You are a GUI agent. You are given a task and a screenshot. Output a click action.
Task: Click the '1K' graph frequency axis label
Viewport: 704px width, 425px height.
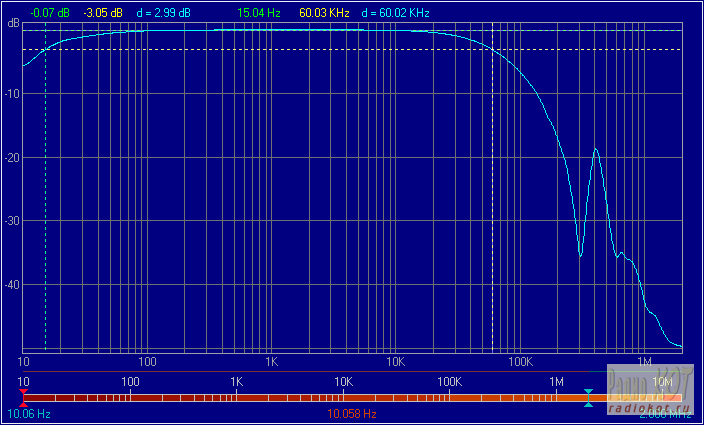tap(271, 362)
